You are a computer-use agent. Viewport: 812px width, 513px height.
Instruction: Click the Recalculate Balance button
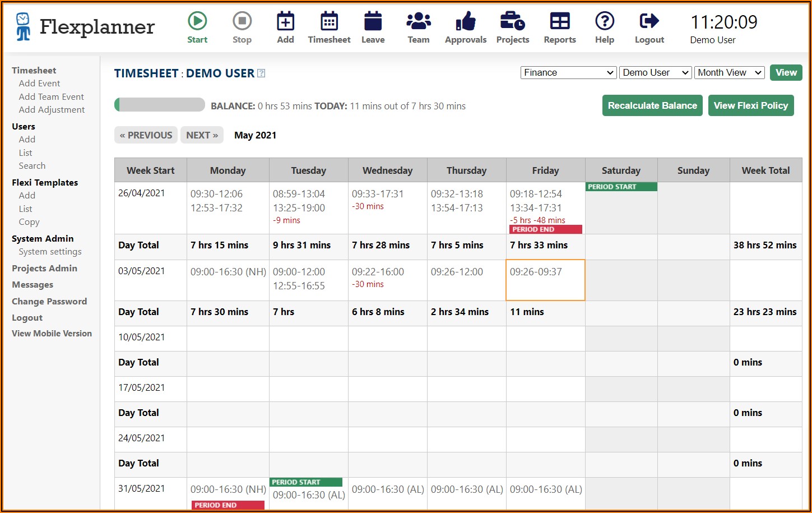click(652, 105)
